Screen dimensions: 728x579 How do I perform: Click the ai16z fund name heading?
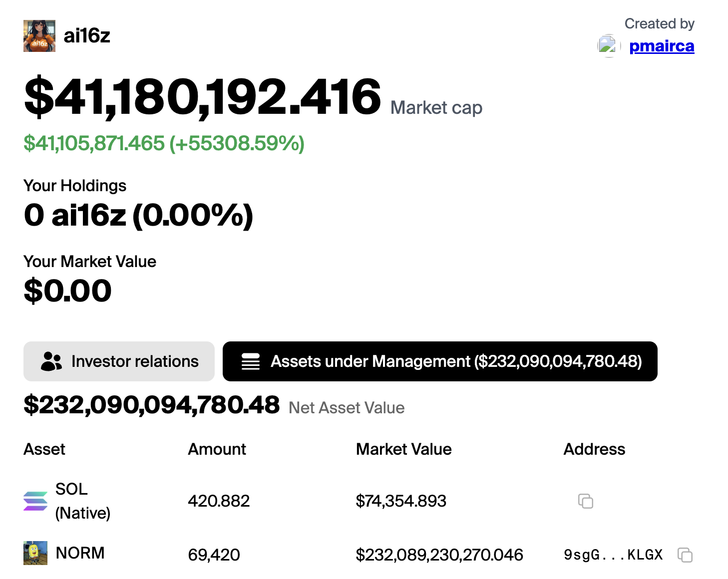[87, 36]
